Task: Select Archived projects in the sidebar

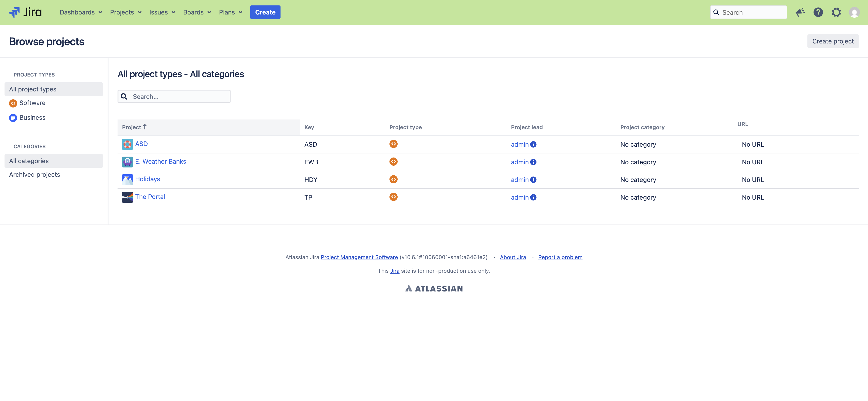Action: pos(34,174)
